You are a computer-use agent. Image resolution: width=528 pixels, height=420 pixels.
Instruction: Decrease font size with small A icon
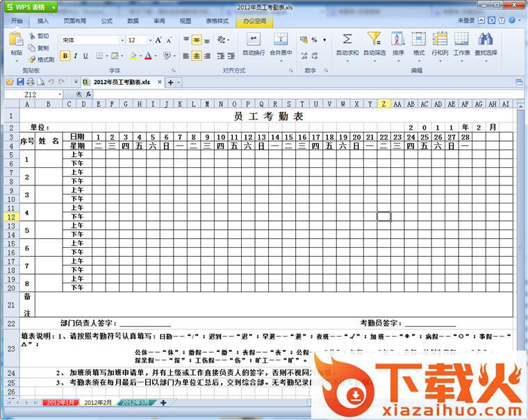[x=169, y=40]
